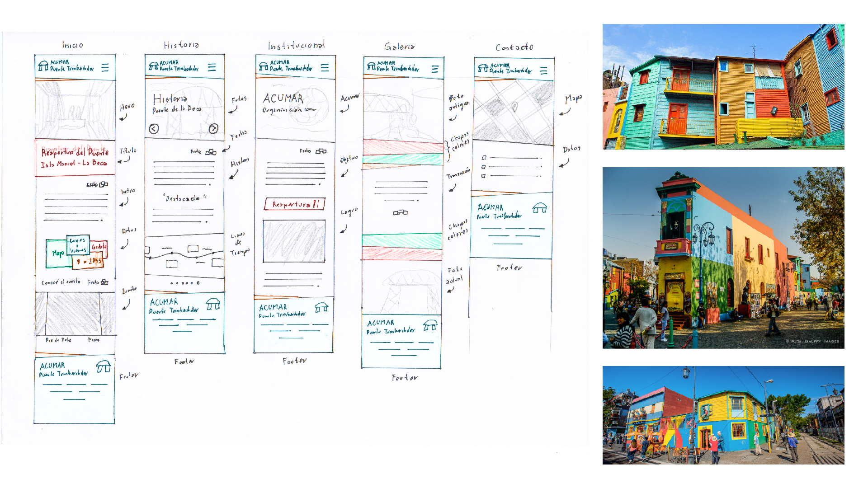Open hamburger menu in Historia wireframe
This screenshot has height=488, width=868.
tap(212, 67)
